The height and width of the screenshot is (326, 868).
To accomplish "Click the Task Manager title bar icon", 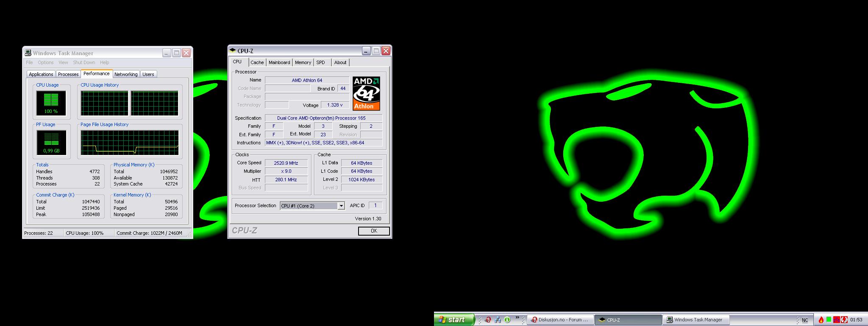I will [x=28, y=53].
